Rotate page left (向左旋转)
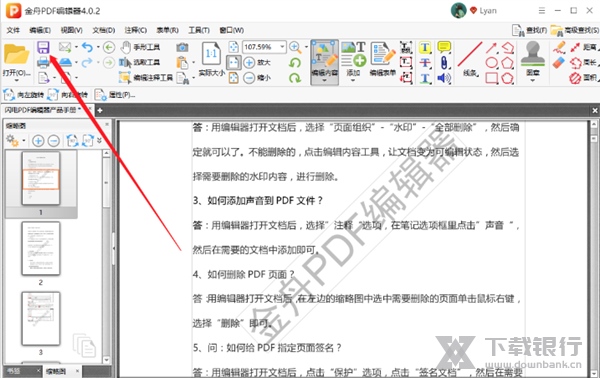The width and height of the screenshot is (600, 378). [x=24, y=94]
